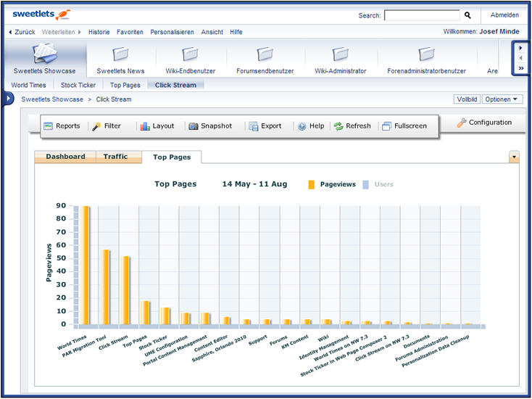Click the Josef Minde username
Screen dimensions: 532x399
coord(499,32)
